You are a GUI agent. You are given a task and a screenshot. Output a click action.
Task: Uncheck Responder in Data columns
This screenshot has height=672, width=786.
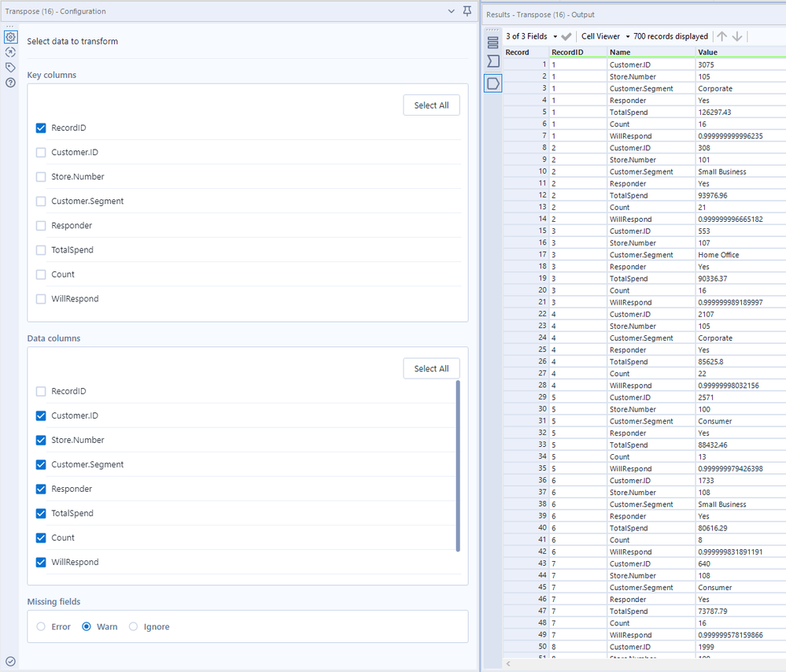pos(41,489)
